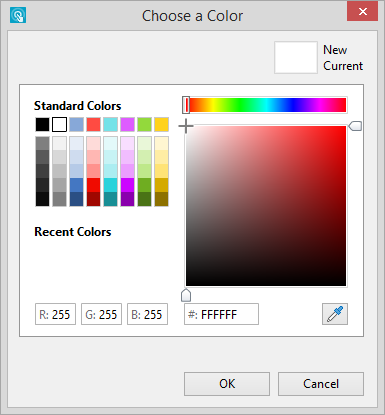Screen dimensions: 385x415
Task: Confirm the color with OK button
Action: click(227, 384)
